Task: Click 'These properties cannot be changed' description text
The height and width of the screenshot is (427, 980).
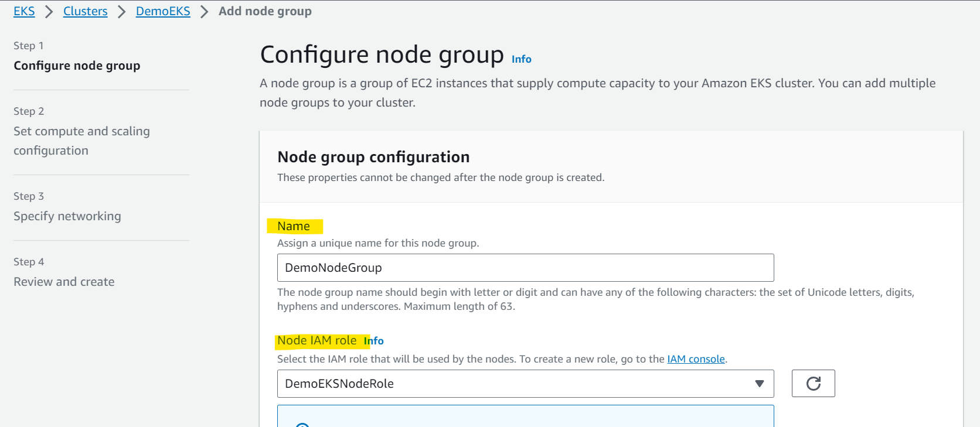Action: [441, 177]
